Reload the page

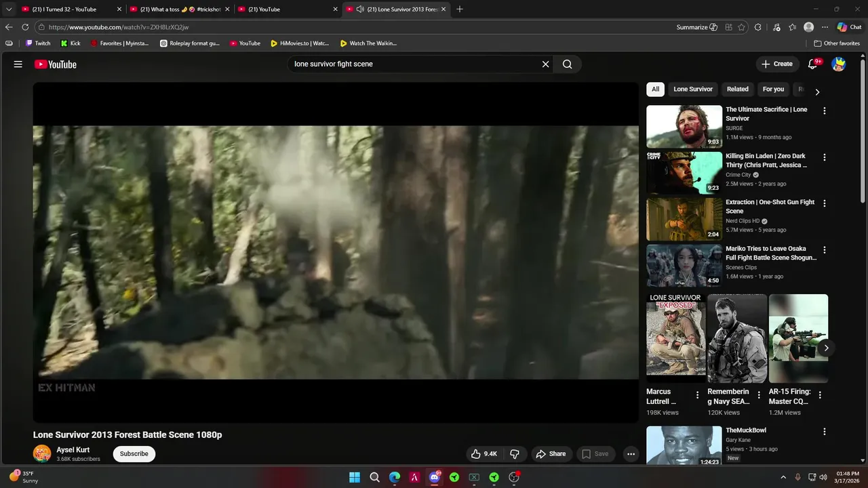(x=25, y=27)
